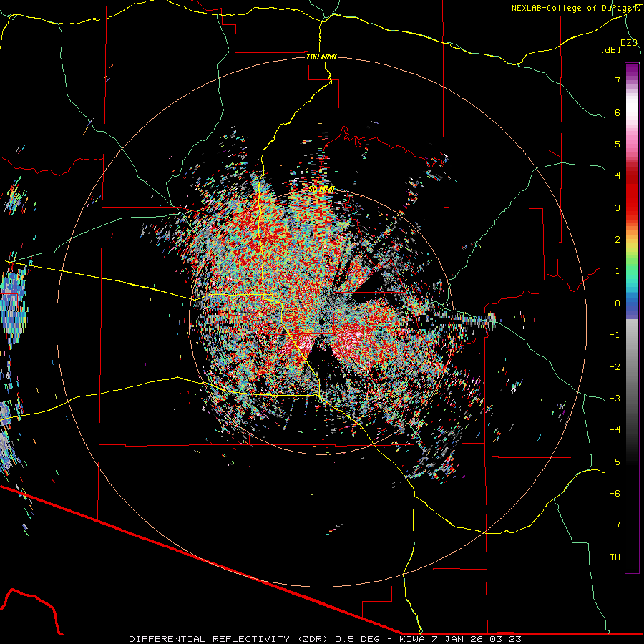
Task: Click the "KIWA" station identifier in caption
Action: pos(412,639)
